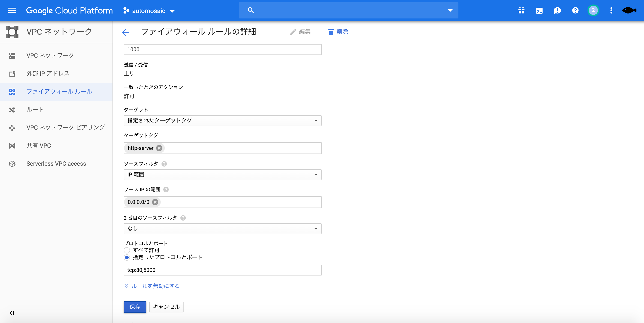Open the ソースフィルタ IP 範囲 dropdown
Image resolution: width=644 pixels, height=323 pixels.
pyautogui.click(x=222, y=175)
